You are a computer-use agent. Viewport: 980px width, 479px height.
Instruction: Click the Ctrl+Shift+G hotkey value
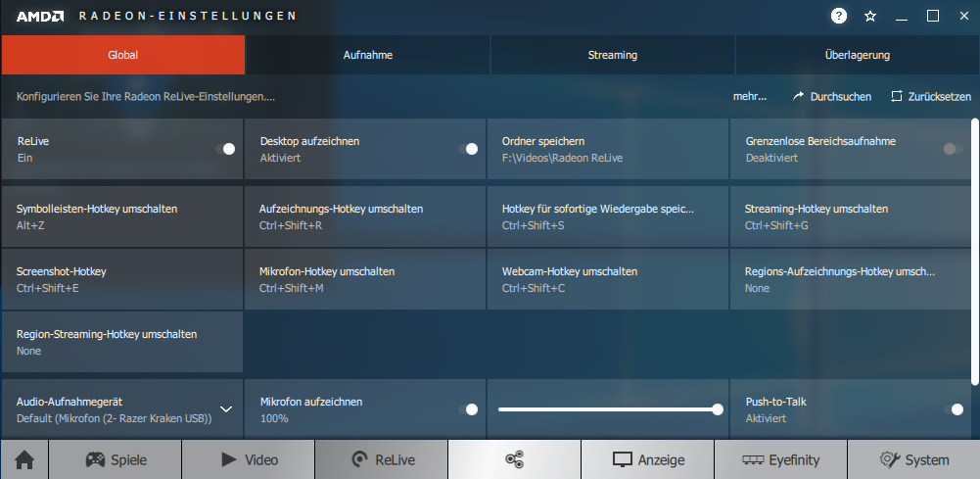(776, 225)
